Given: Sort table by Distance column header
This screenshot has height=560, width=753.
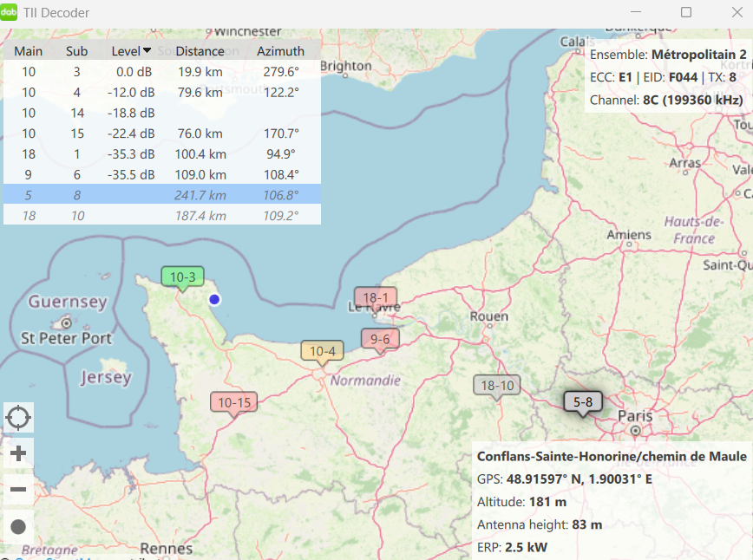Looking at the screenshot, I should [x=200, y=51].
